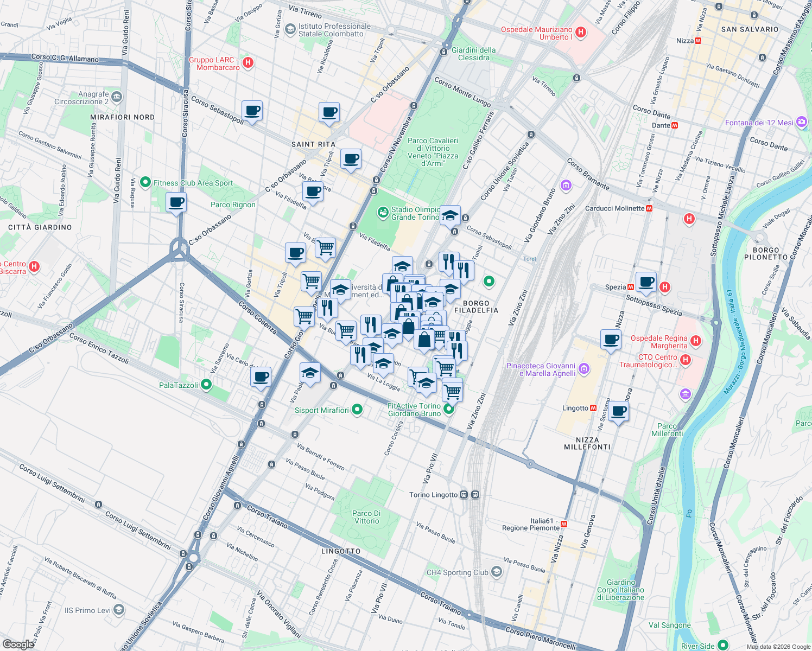Screen dimensions: 812x651
Task: Open CTO Centro Traumatologico hospital icon
Action: (686, 360)
